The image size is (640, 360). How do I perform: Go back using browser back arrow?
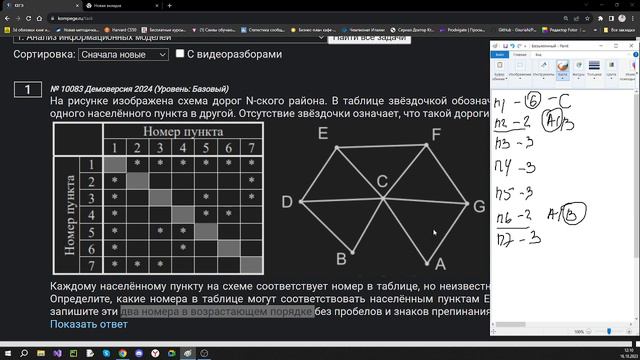pos(7,18)
